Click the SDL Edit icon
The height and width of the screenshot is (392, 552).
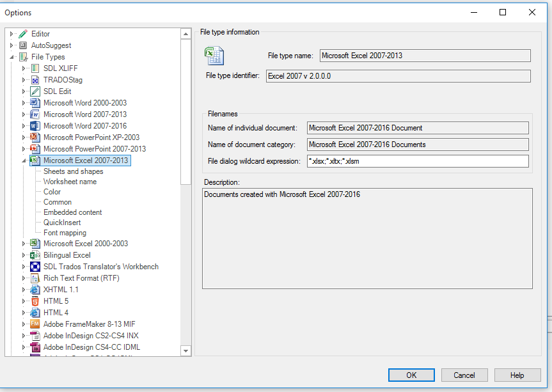click(x=35, y=91)
